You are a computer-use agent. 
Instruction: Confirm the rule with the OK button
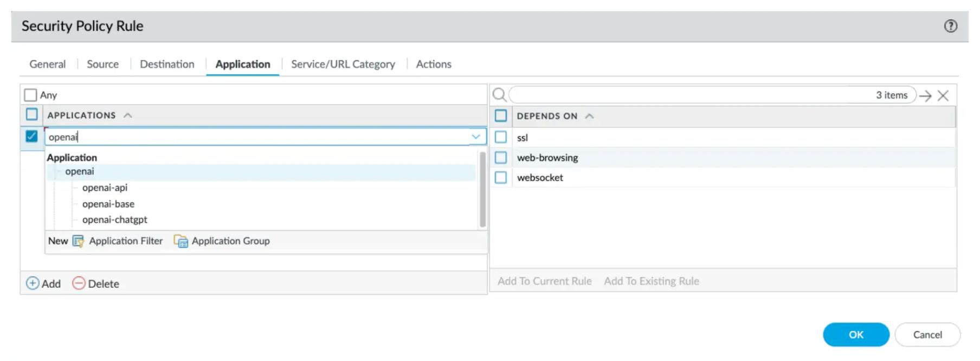tap(855, 334)
